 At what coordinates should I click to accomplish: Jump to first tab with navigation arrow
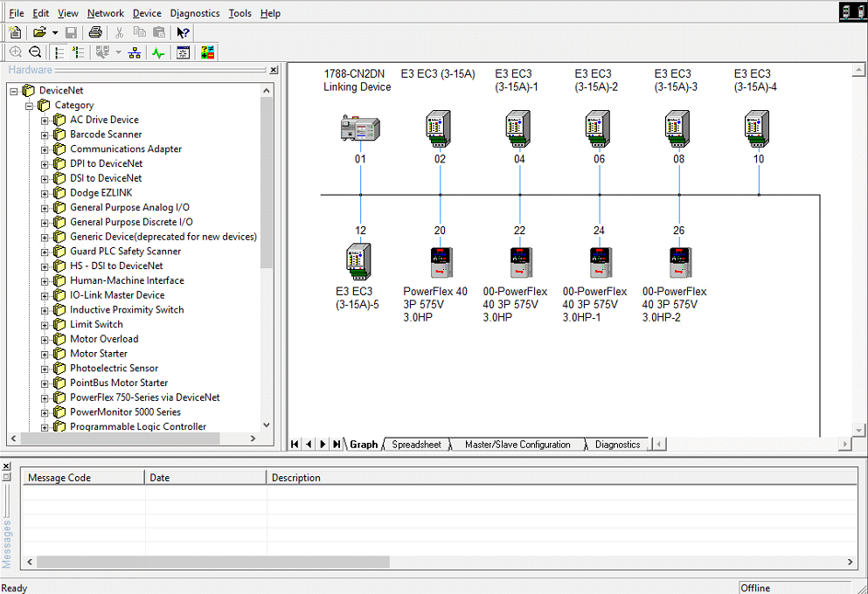(x=295, y=444)
